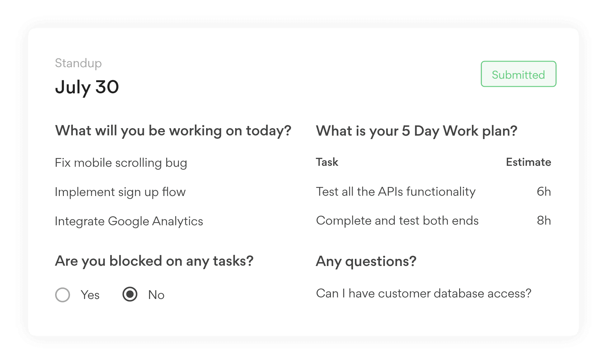Image resolution: width=607 pixels, height=364 pixels.
Task: Click the 5 Day Work plan heading
Action: (416, 131)
